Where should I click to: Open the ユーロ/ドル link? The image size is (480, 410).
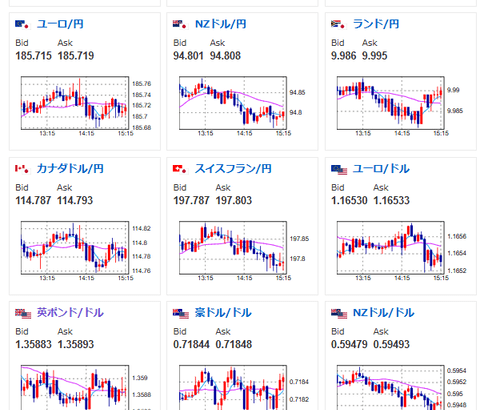click(381, 169)
